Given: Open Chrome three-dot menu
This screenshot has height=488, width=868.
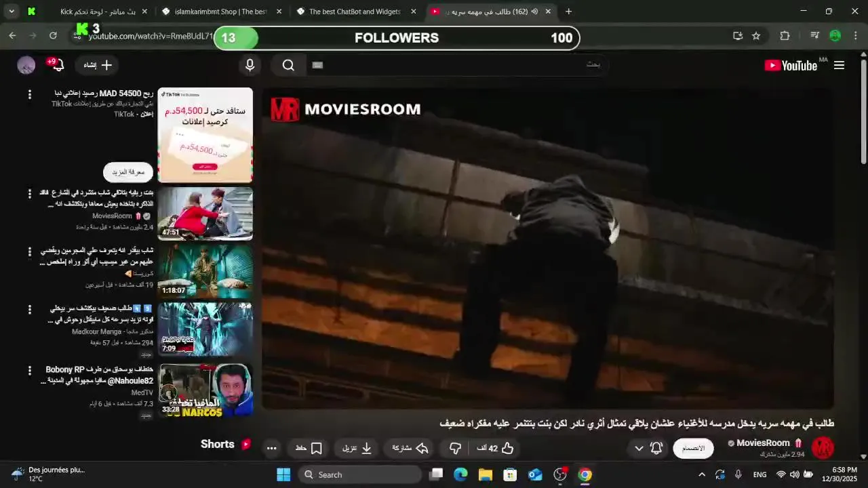Looking at the screenshot, I should [x=856, y=36].
